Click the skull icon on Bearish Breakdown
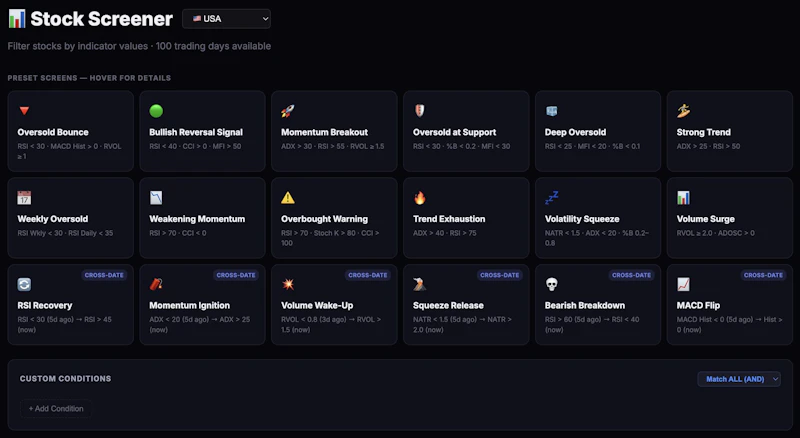800x438 pixels. (552, 284)
